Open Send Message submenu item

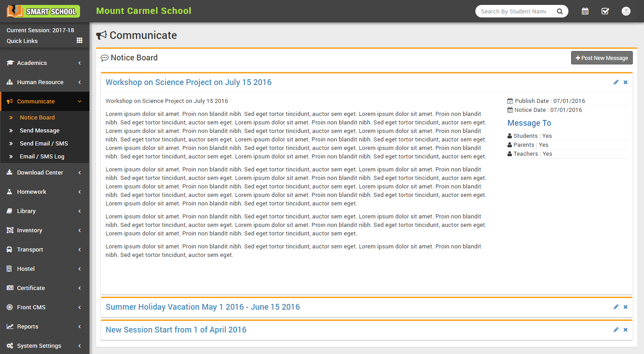pyautogui.click(x=39, y=131)
